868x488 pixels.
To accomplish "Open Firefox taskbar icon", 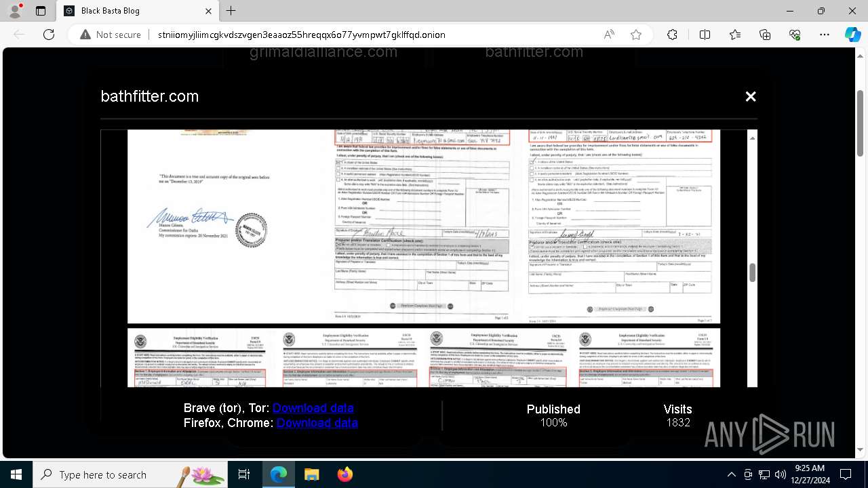I will (x=345, y=474).
